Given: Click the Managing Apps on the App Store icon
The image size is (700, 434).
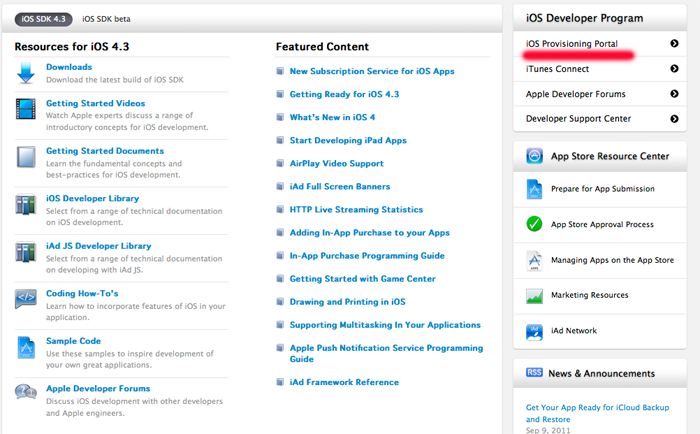Looking at the screenshot, I should point(534,260).
